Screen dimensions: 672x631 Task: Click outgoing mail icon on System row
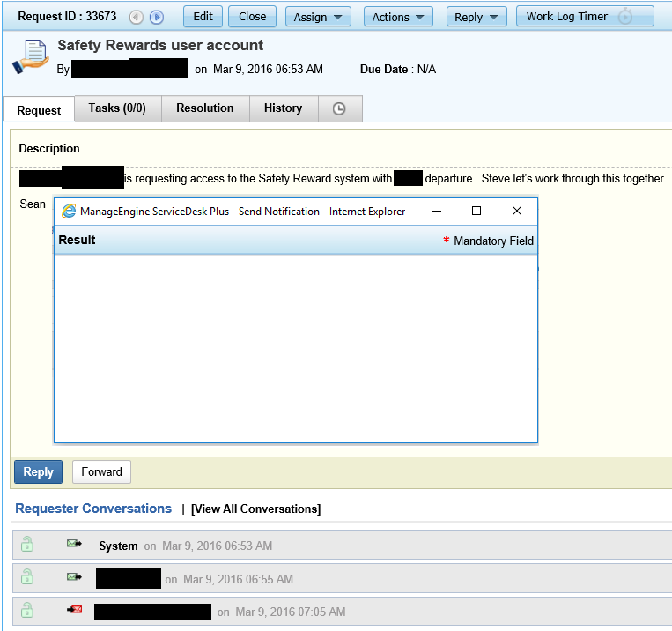click(74, 544)
